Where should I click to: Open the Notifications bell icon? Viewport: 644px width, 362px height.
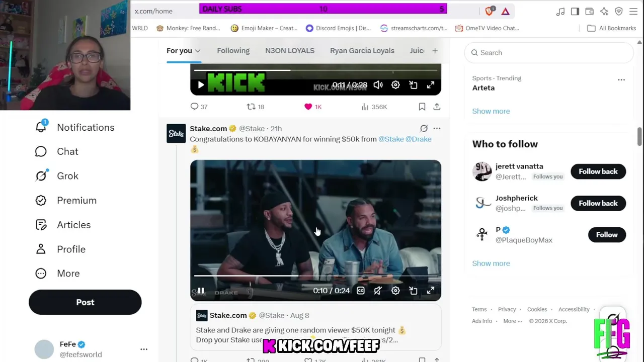(41, 127)
